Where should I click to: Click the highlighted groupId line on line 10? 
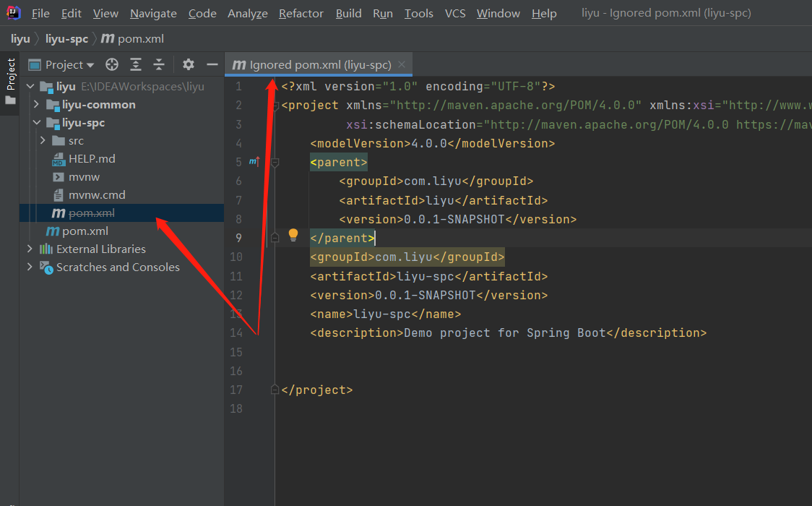pos(407,257)
